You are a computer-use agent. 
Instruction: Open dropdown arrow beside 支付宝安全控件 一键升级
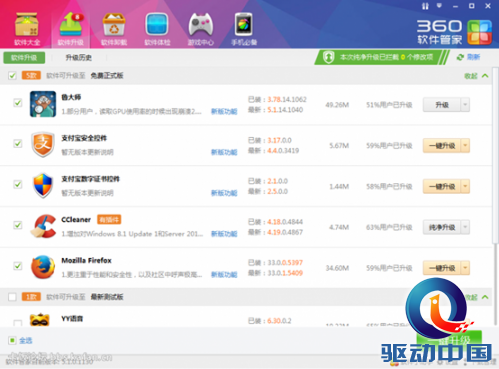click(x=465, y=146)
